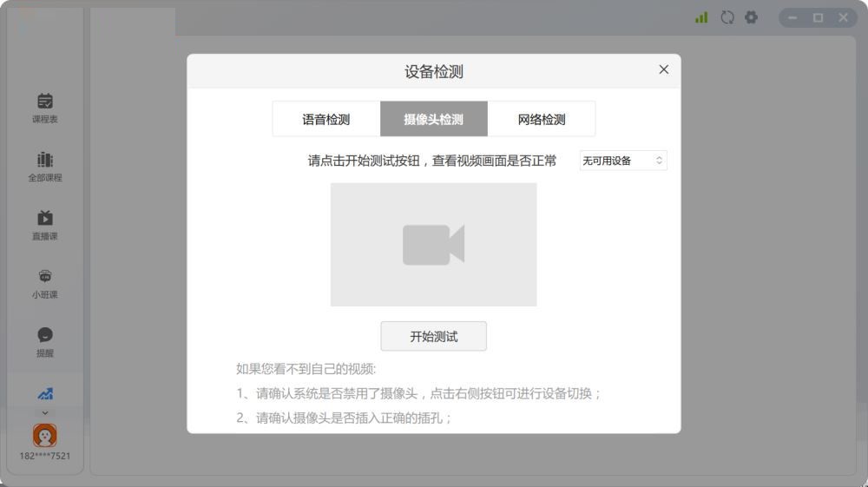Image resolution: width=868 pixels, height=487 pixels.
Task: Maximize the application window
Action: 818,17
